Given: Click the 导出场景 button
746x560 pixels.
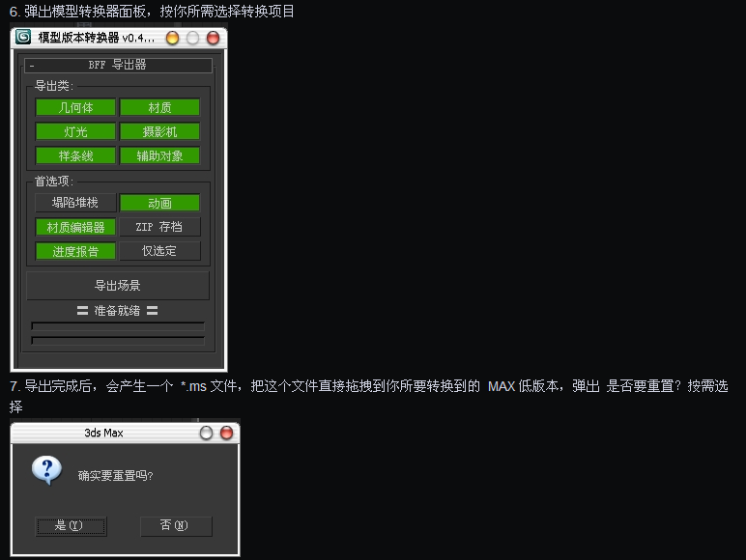Looking at the screenshot, I should pyautogui.click(x=118, y=285).
